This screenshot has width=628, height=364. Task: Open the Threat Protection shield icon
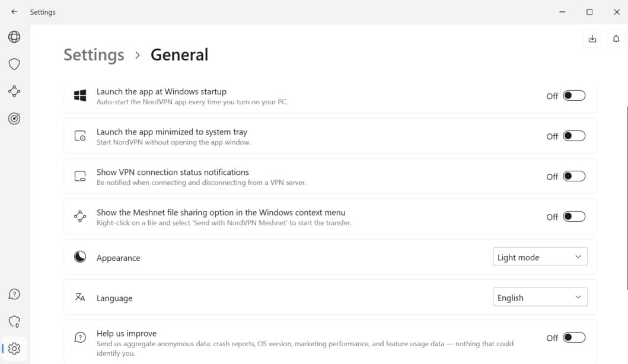[x=14, y=64]
